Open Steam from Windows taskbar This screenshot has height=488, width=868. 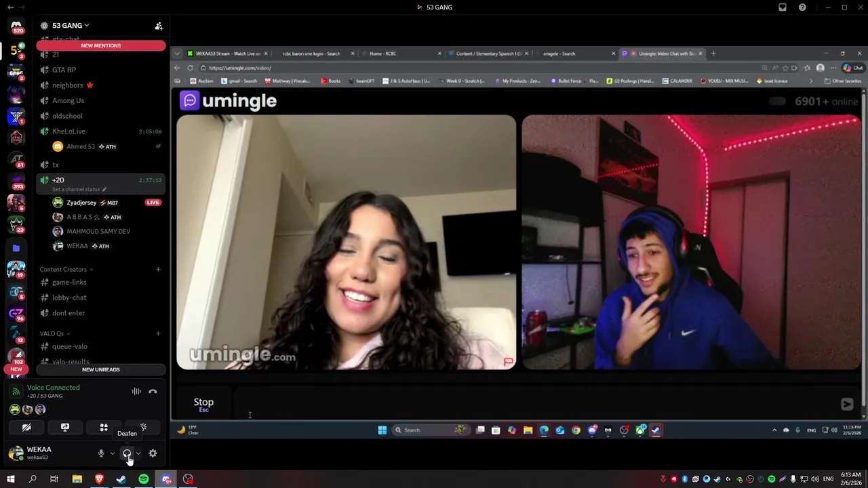(x=121, y=479)
